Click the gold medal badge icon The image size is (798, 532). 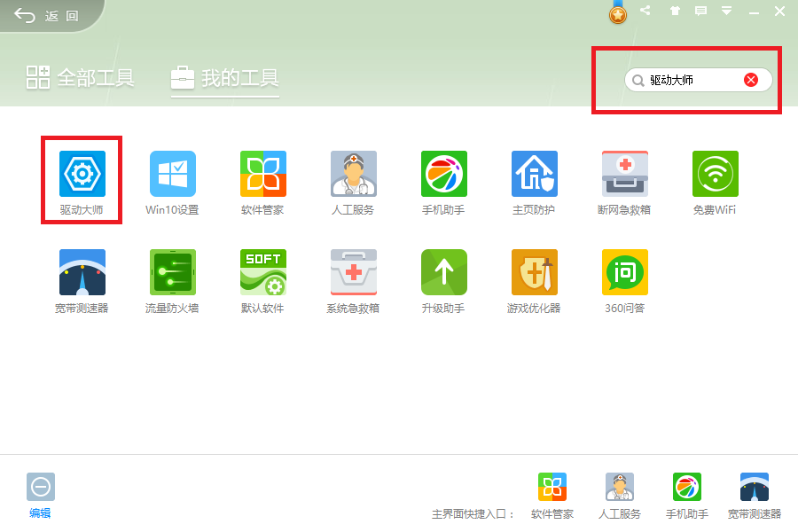tap(618, 13)
